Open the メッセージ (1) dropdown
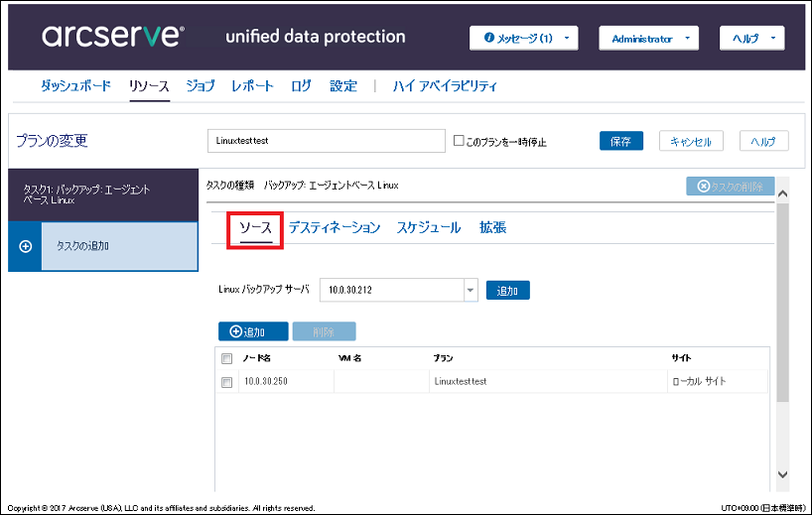Viewport: 812px width, 515px height. pyautogui.click(x=523, y=39)
